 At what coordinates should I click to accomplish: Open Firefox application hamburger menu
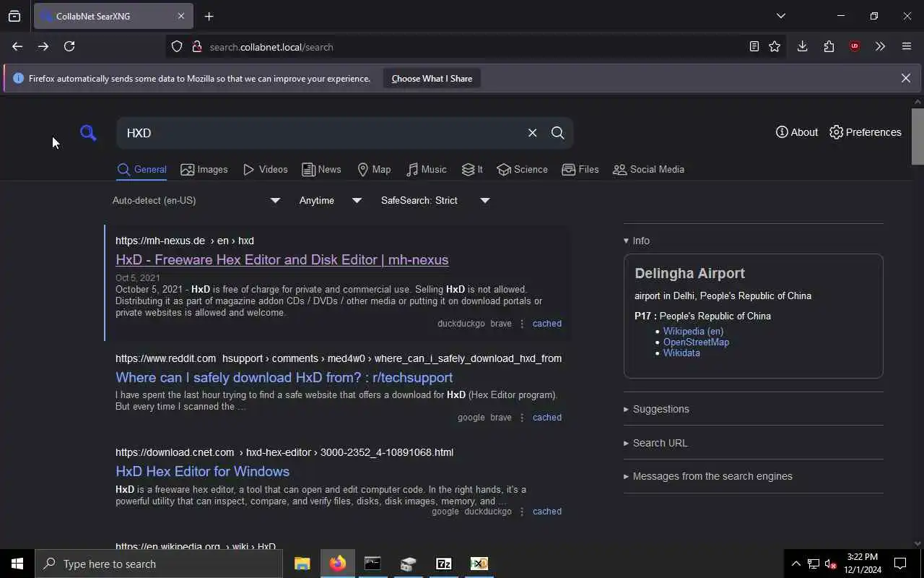tap(907, 46)
